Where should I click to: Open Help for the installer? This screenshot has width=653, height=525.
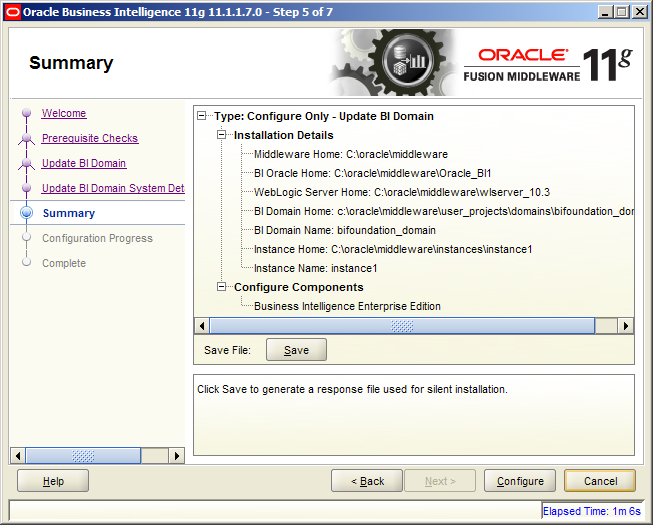click(53, 481)
